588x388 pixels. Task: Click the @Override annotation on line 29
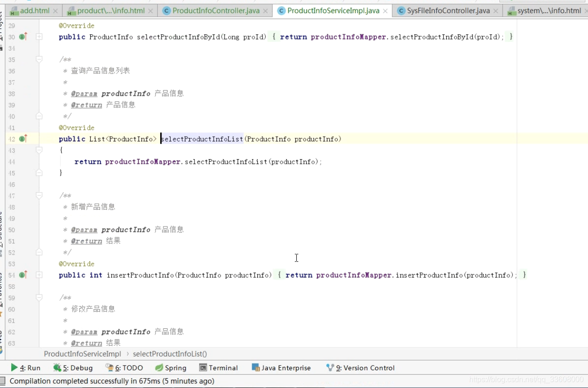77,25
